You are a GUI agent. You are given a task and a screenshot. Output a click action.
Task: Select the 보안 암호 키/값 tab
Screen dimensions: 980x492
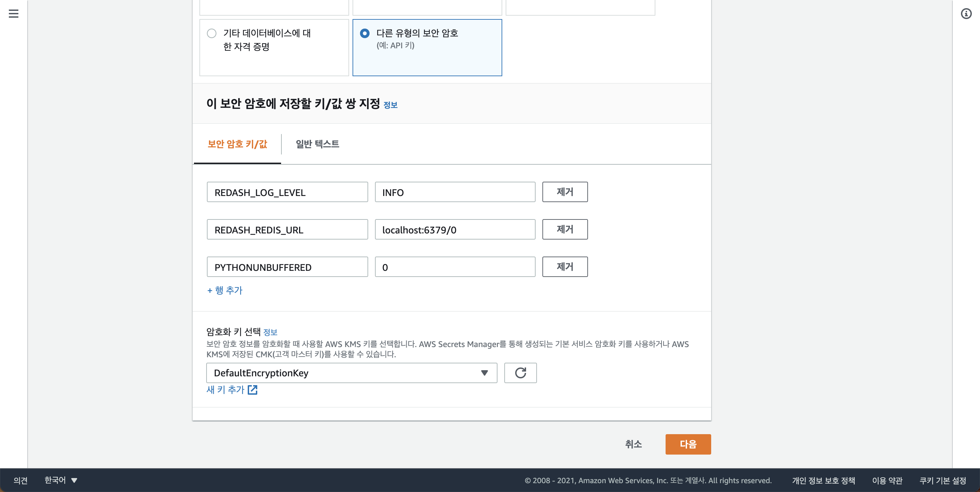238,144
